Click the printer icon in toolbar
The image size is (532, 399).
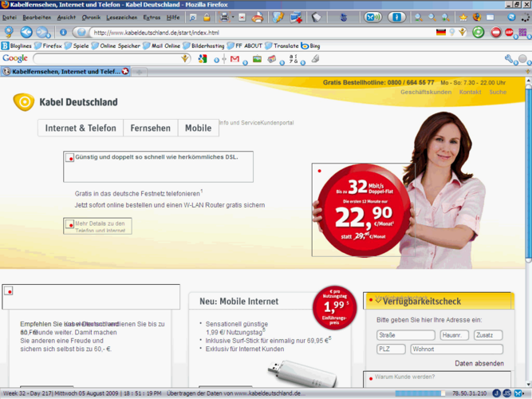(x=224, y=18)
